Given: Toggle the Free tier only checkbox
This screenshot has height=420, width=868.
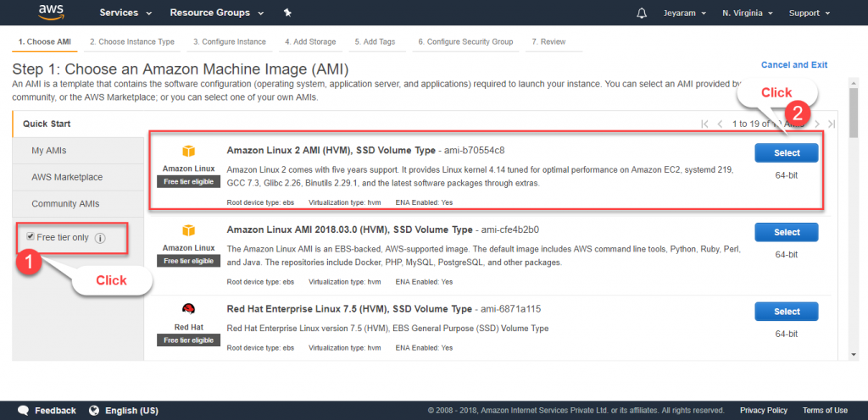Looking at the screenshot, I should [x=31, y=236].
